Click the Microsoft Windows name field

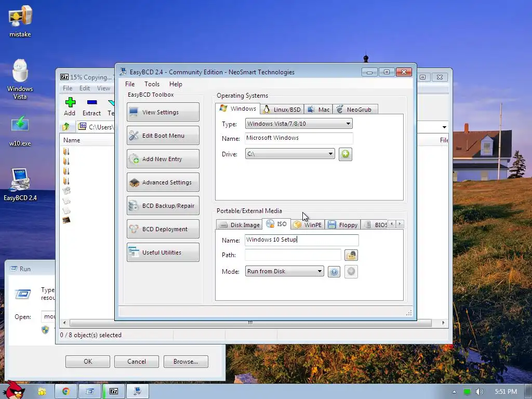pos(299,138)
